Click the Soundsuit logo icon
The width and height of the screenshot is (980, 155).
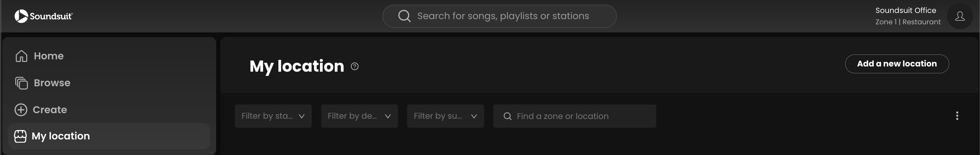21,16
